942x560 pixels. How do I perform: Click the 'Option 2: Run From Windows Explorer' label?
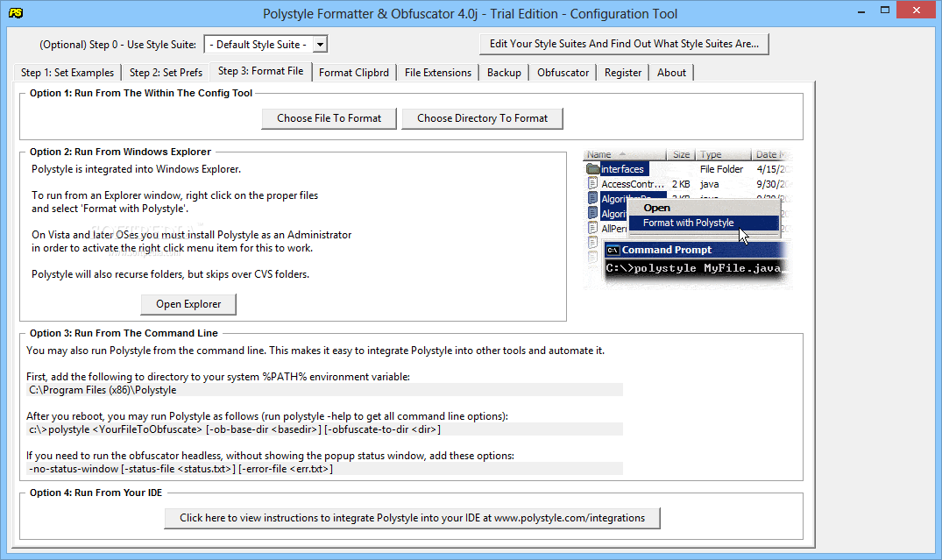point(120,152)
